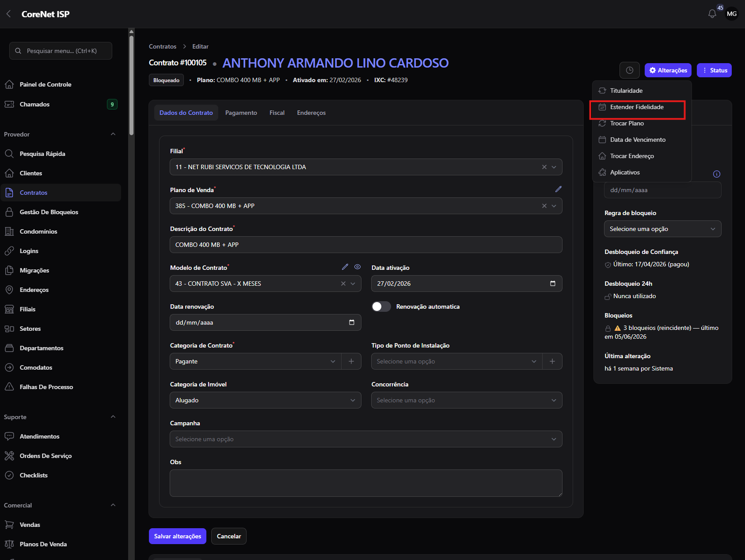The image size is (745, 560).
Task: Click the Condomínios building icon
Action: 9,231
